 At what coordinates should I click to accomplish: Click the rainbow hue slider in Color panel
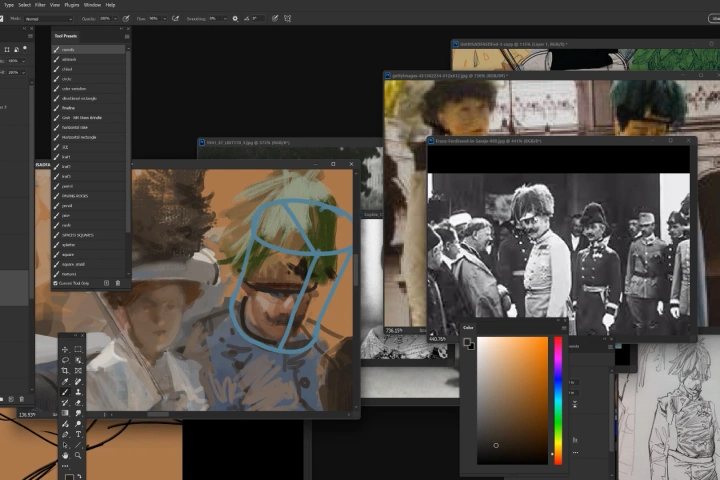click(x=558, y=401)
